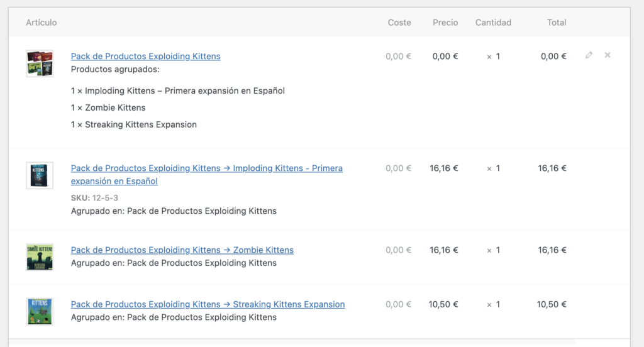The height and width of the screenshot is (347, 644).
Task: Click the Precio column header
Action: coord(445,23)
